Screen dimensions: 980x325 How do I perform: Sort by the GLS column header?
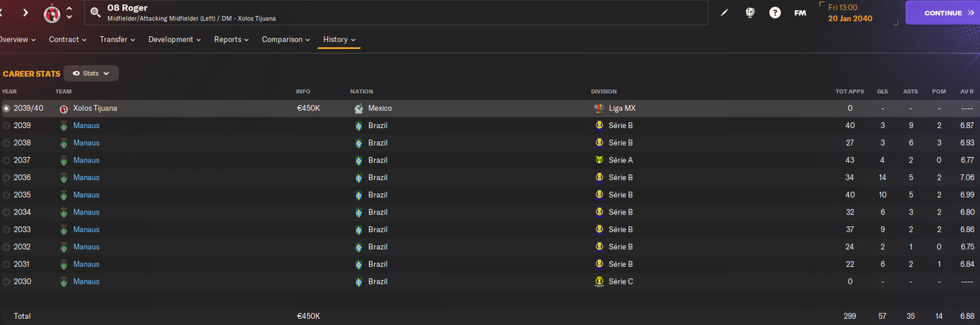(x=882, y=92)
